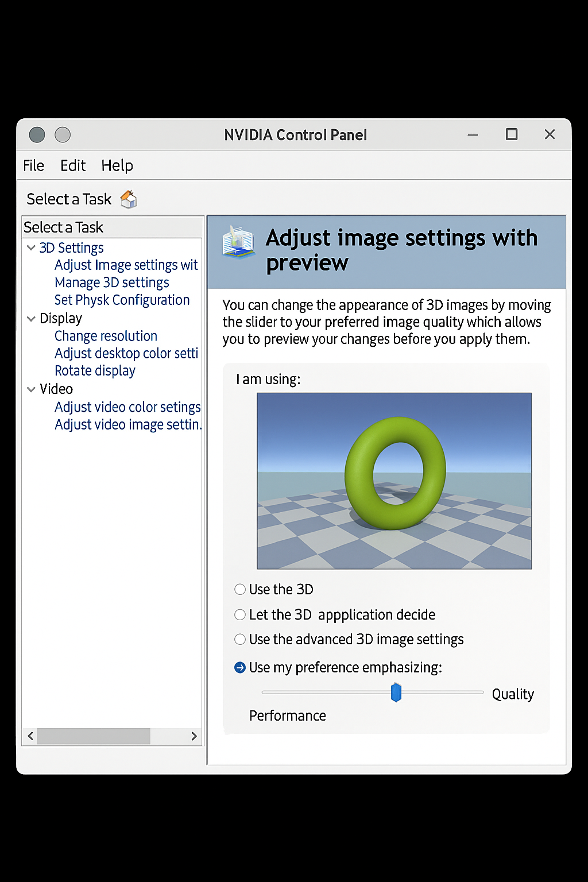Collapse the Display tree node
Image resolution: width=588 pixels, height=882 pixels.
click(31, 319)
